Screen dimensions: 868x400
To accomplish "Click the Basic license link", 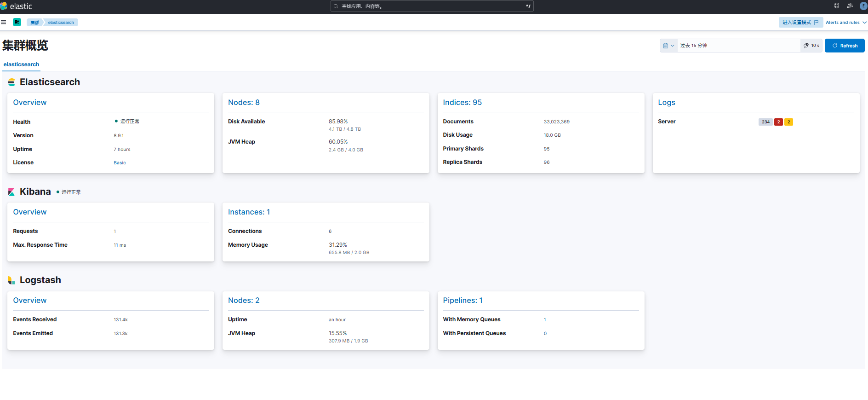I will (120, 163).
